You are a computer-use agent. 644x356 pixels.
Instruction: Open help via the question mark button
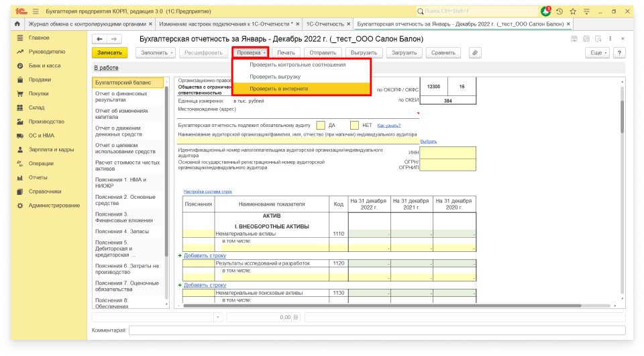click(x=619, y=52)
